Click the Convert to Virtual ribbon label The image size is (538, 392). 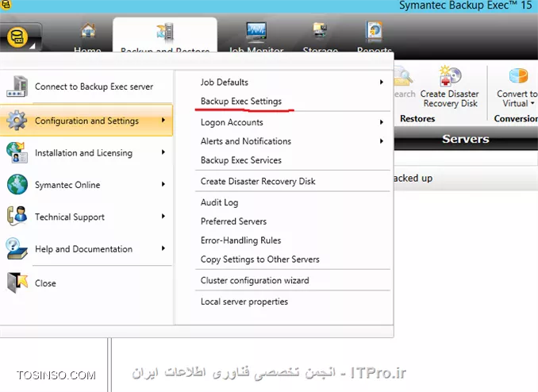517,98
